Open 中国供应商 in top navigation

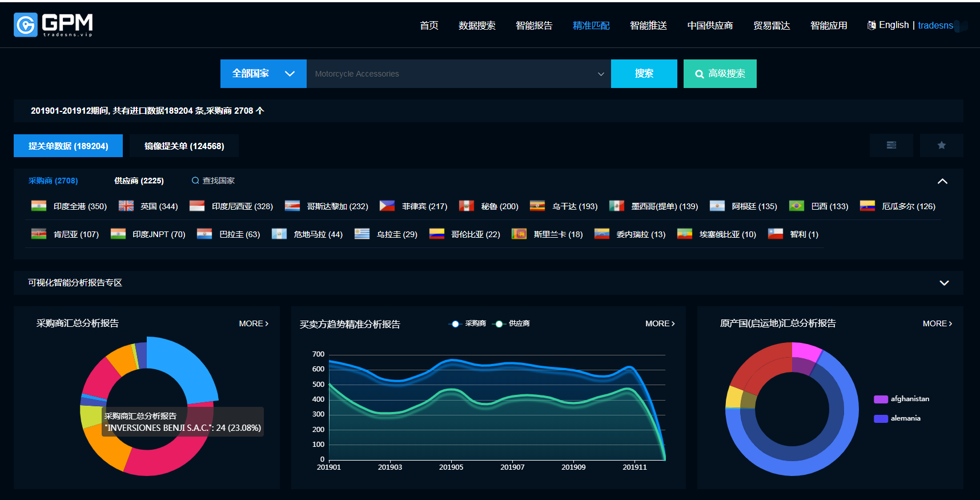click(x=710, y=25)
